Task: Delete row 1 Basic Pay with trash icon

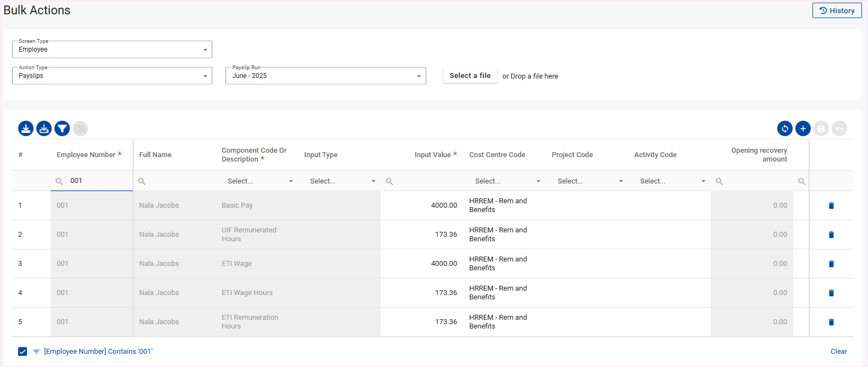Action: (831, 205)
